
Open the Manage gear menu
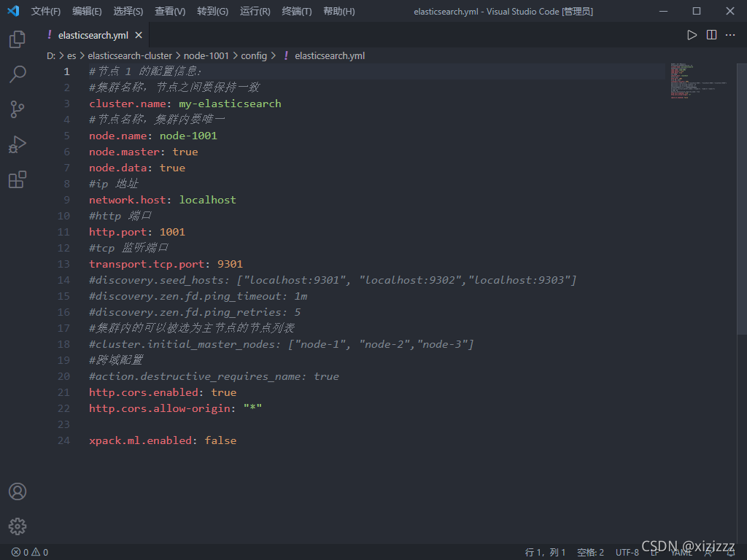tap(18, 526)
